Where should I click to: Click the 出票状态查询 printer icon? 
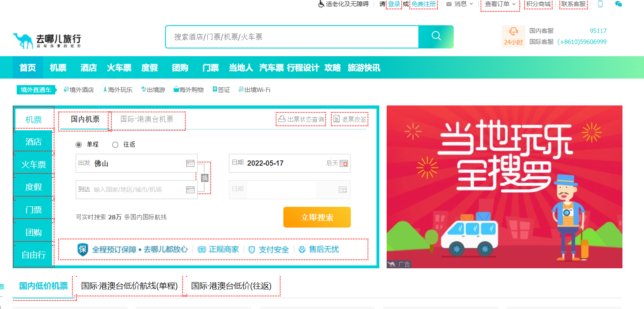pos(282,119)
